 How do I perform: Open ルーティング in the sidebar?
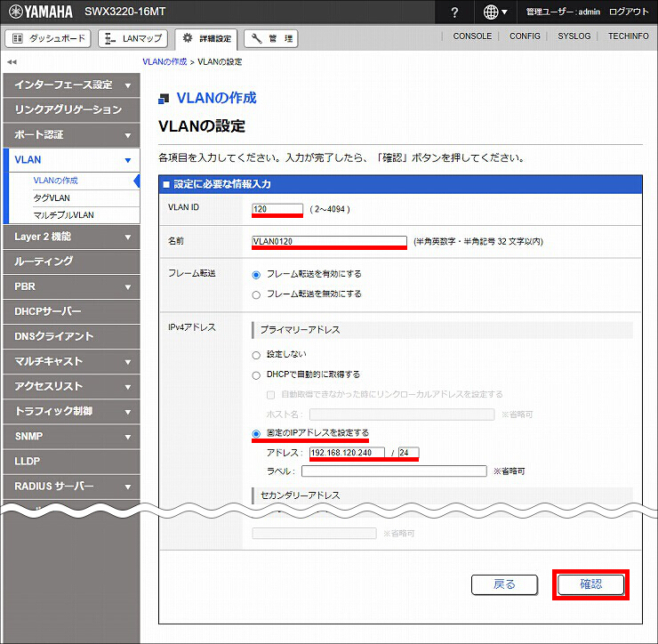(x=71, y=262)
